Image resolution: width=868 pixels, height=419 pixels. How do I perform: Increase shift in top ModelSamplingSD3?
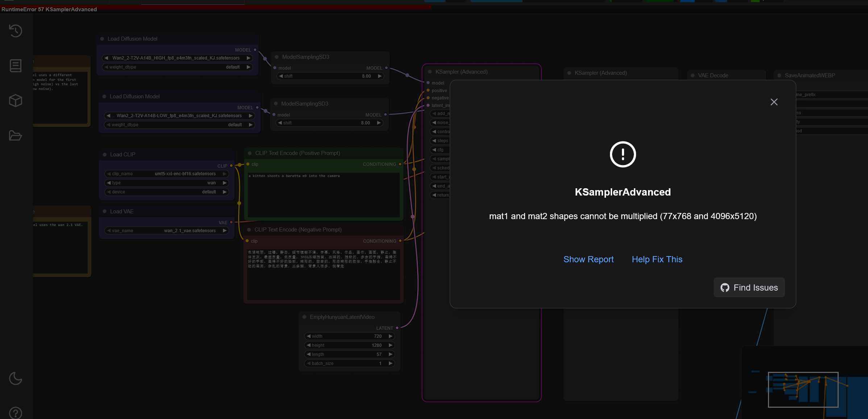380,76
